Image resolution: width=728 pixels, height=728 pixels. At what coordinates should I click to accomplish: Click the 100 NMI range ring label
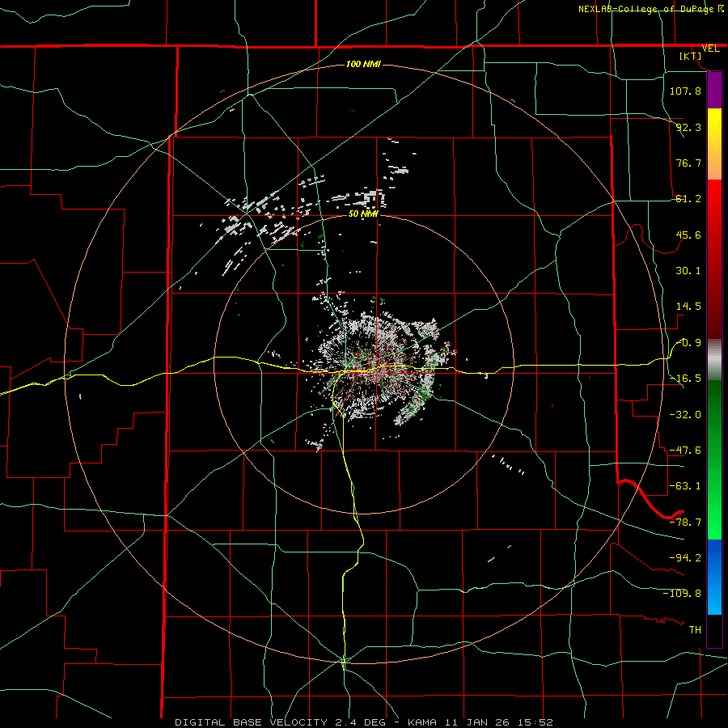[x=363, y=64]
